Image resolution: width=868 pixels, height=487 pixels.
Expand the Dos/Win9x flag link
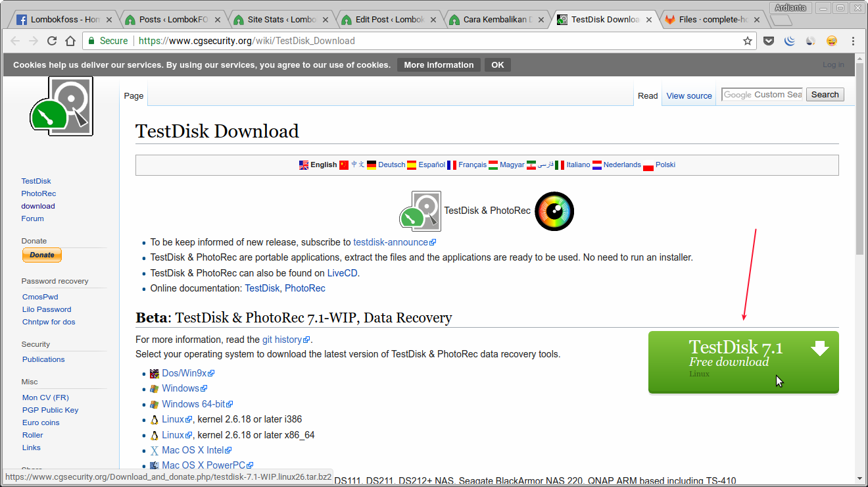pyautogui.click(x=154, y=372)
